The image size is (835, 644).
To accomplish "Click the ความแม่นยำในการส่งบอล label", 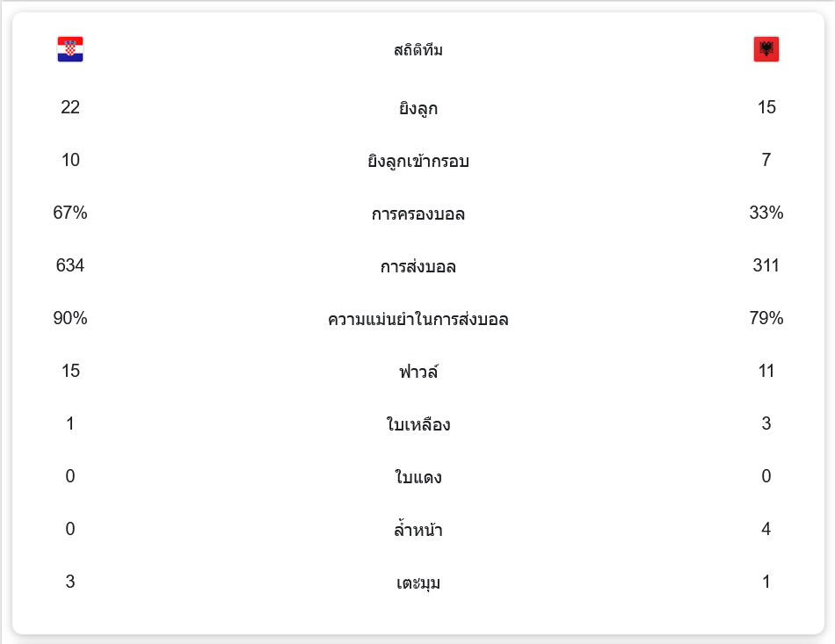I will pos(418,319).
